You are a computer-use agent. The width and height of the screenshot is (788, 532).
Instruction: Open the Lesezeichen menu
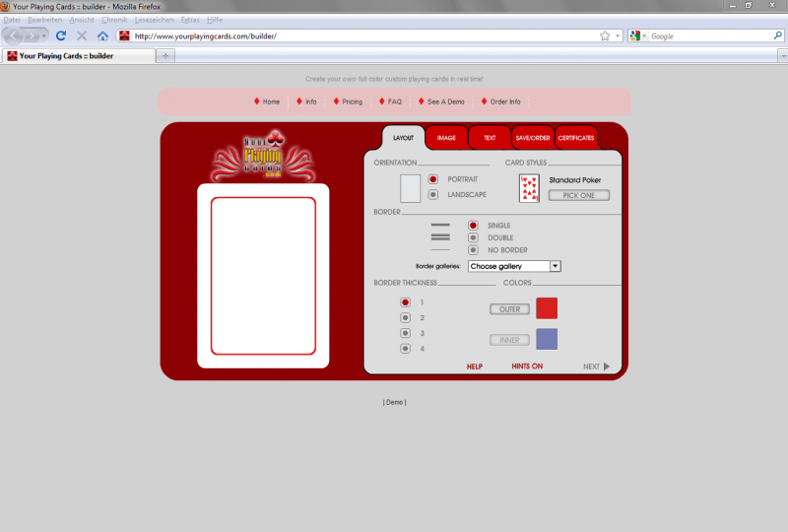click(154, 20)
